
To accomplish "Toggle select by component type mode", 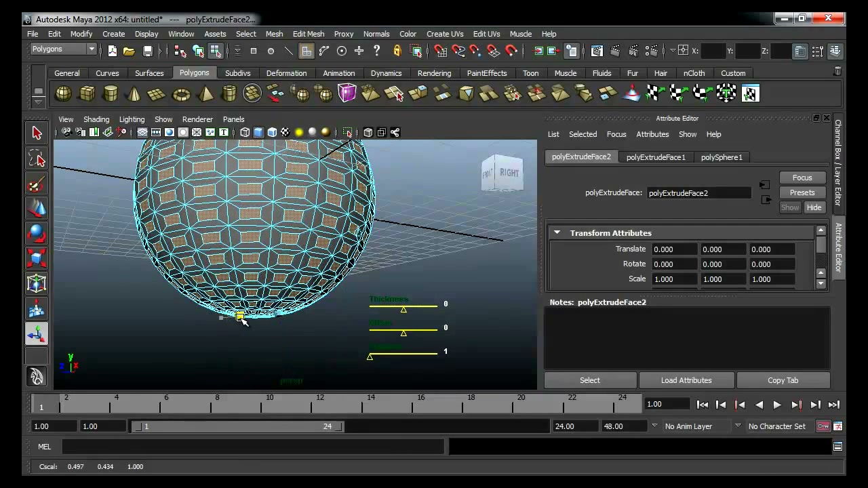I will [215, 51].
